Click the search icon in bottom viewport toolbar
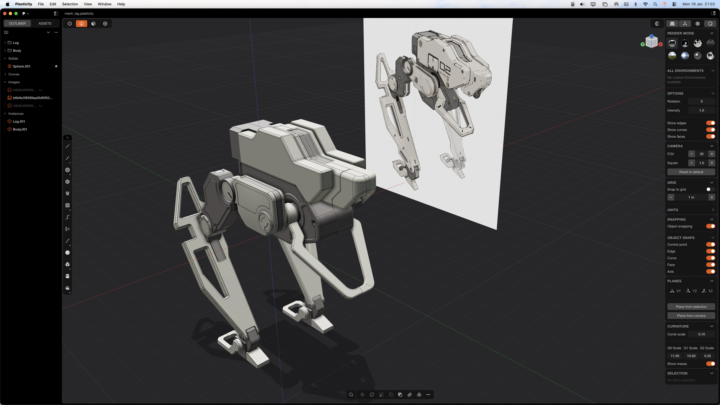Screen dimensions: 720x405 (351, 394)
